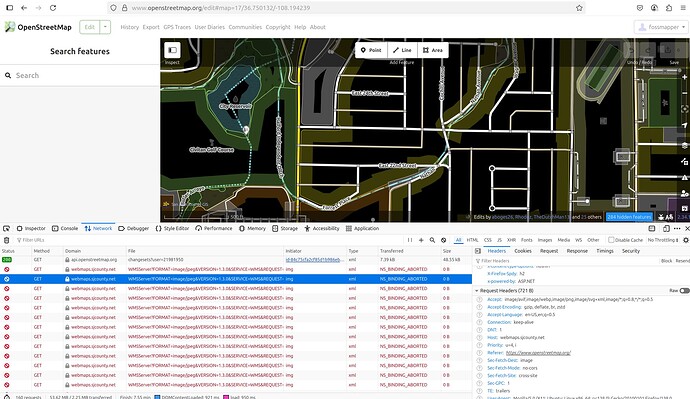Select the Line drawing tool
The height and width of the screenshot is (399, 690).
click(402, 50)
